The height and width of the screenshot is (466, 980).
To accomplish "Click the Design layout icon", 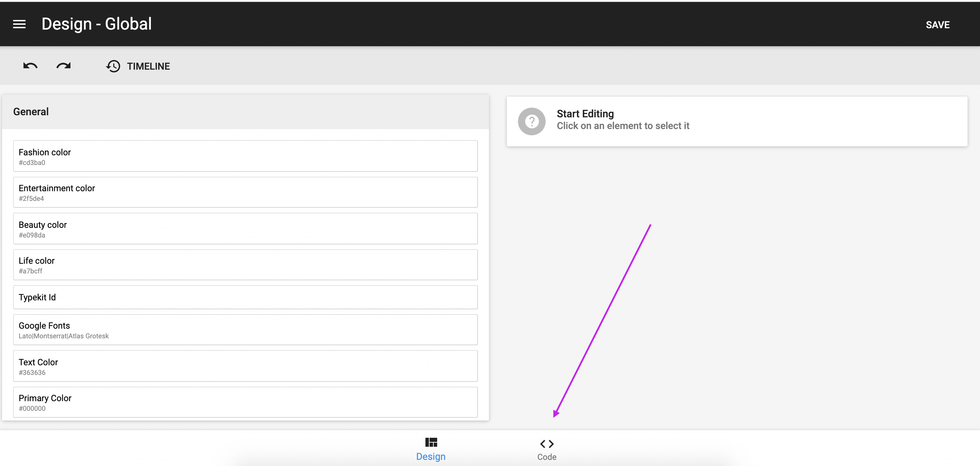I will [x=431, y=443].
